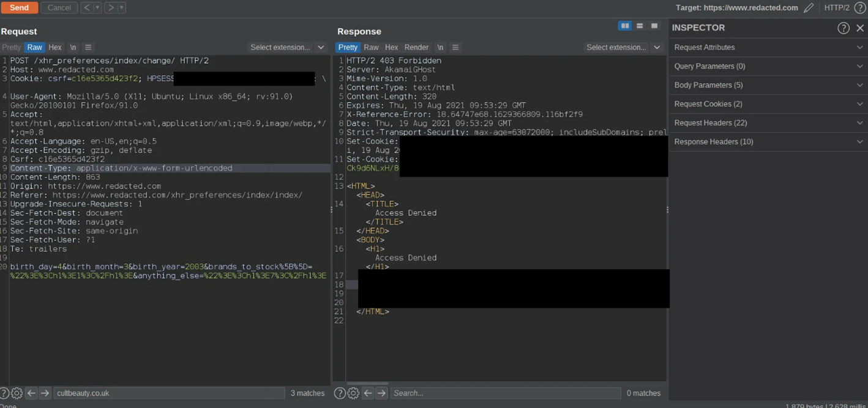Click the HTTP/2 protocol label
Image resolution: width=868 pixels, height=408 pixels.
pos(837,8)
